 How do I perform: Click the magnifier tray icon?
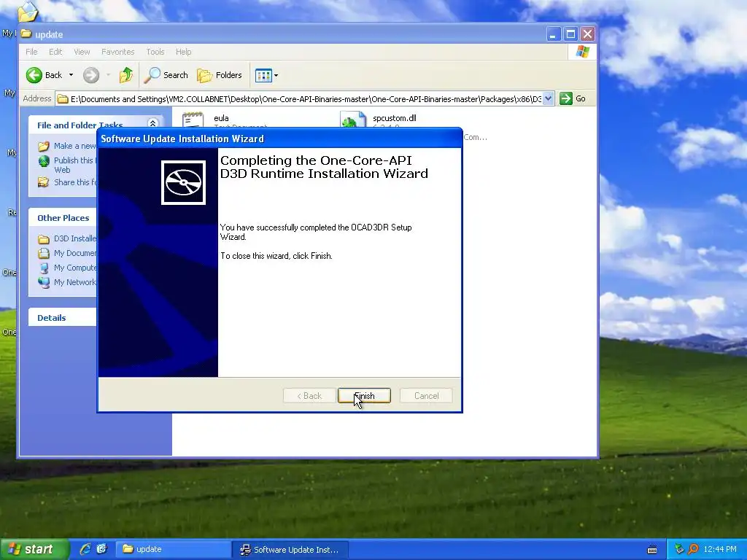pos(693,550)
